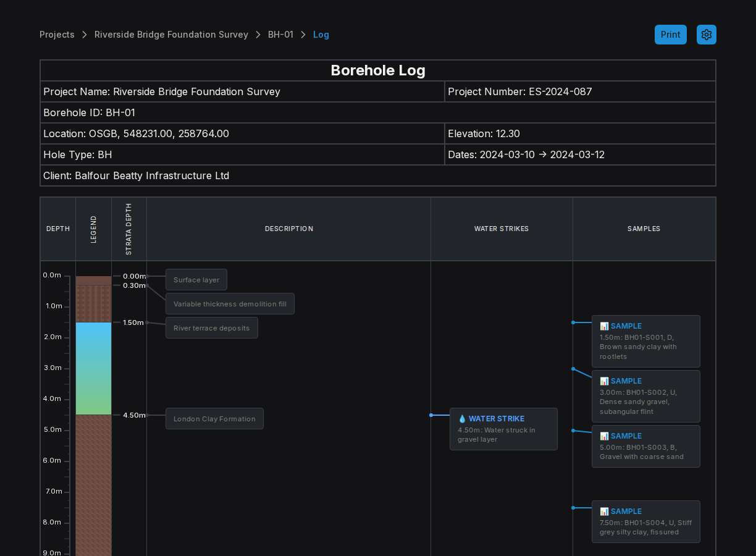Viewport: 756px width, 556px height.
Task: Go to Projects breadcrumb link
Action: (x=57, y=35)
